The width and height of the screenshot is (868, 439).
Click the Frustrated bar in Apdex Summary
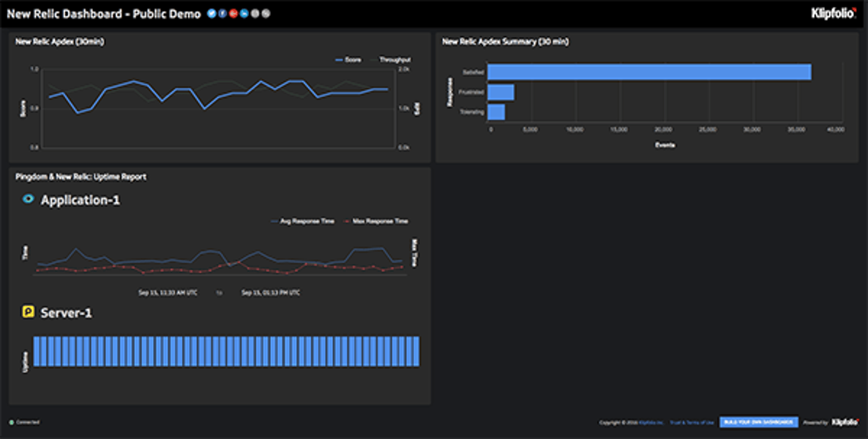pos(500,92)
